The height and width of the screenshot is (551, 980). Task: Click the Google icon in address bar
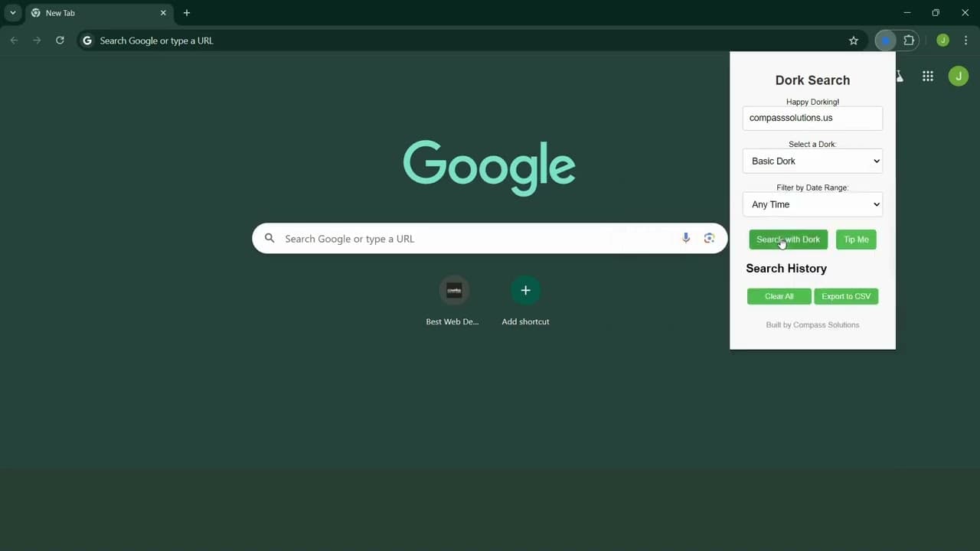[87, 41]
